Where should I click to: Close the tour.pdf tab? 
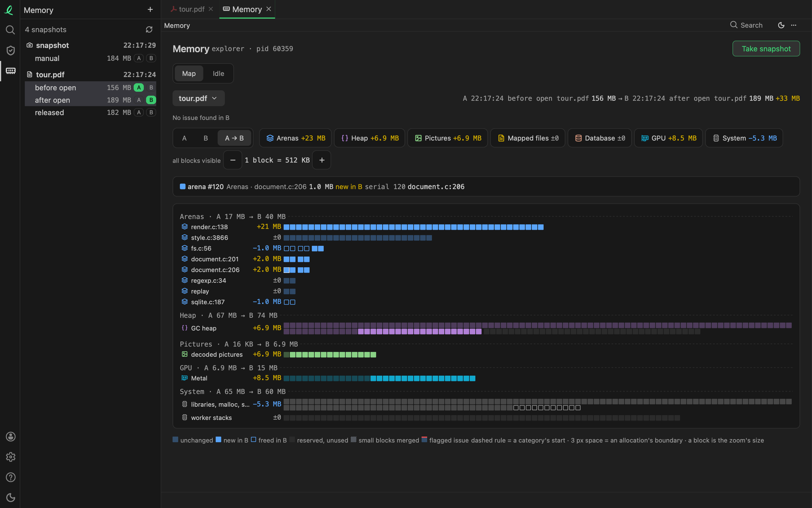point(211,9)
